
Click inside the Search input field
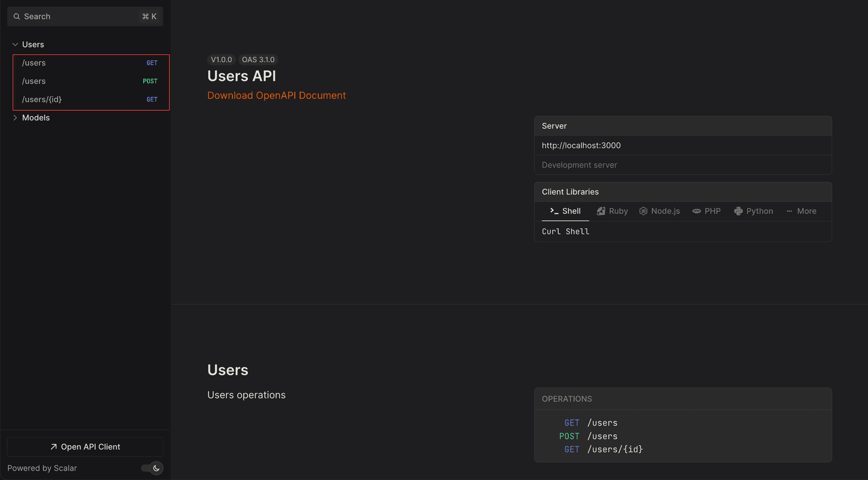pyautogui.click(x=72, y=16)
